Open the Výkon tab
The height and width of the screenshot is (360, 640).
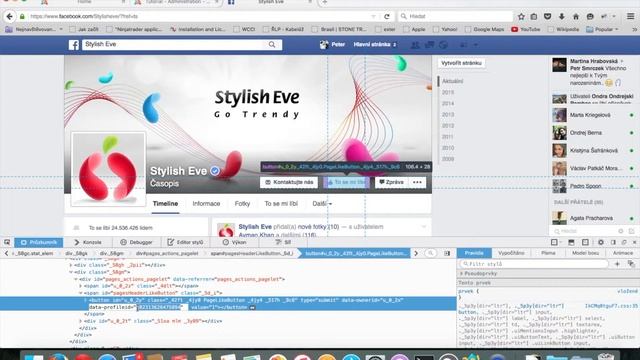tap(234, 242)
